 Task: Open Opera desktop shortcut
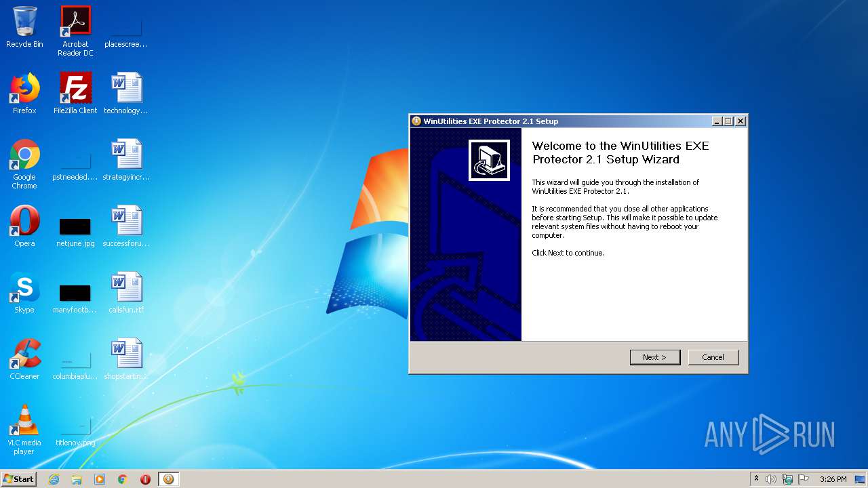24,227
